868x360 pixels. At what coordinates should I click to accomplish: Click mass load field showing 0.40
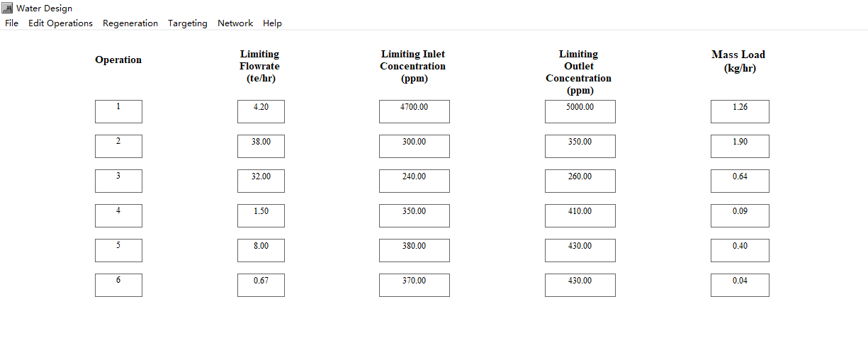(x=740, y=250)
